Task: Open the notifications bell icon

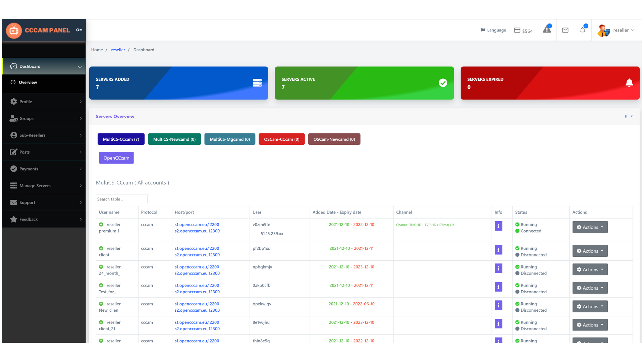Action: (x=583, y=30)
